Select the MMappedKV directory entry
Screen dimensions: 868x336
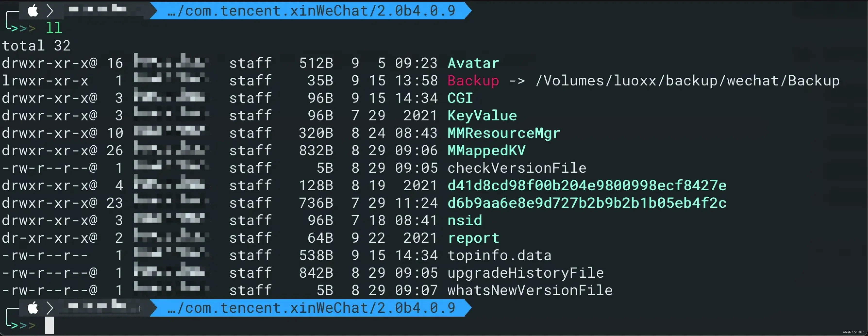[x=487, y=151]
